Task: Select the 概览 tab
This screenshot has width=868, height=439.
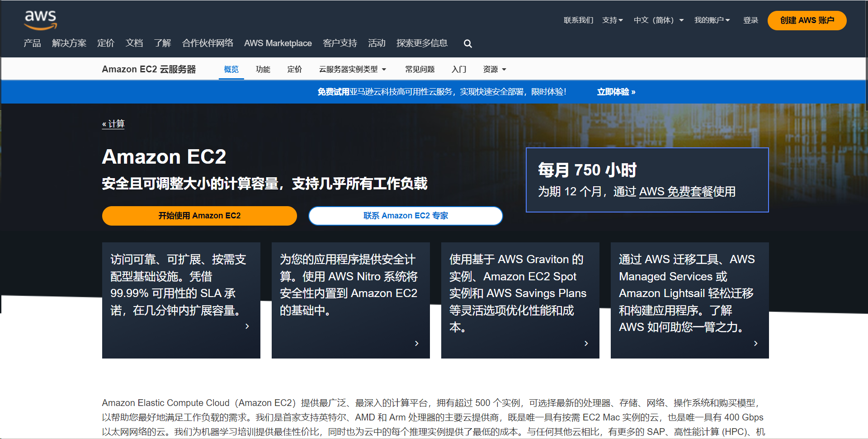Action: coord(231,69)
